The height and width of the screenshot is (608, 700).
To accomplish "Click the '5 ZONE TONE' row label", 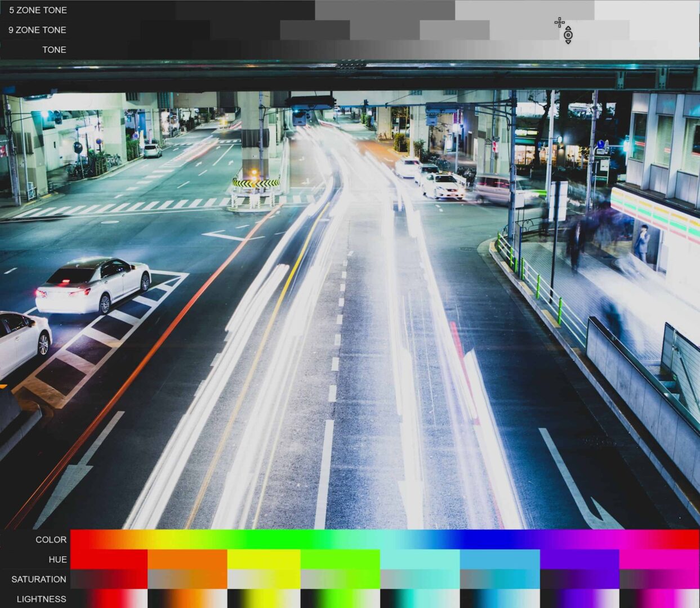I will pos(38,10).
